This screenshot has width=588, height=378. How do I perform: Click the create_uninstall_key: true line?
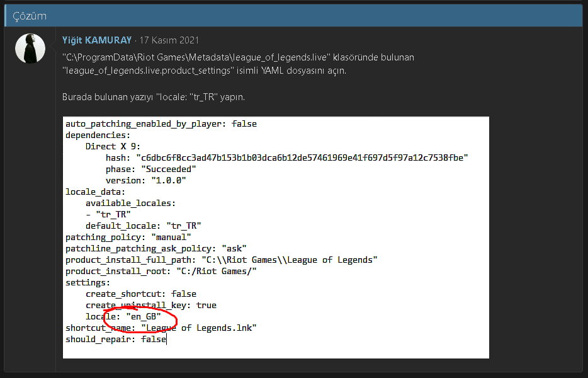point(150,305)
